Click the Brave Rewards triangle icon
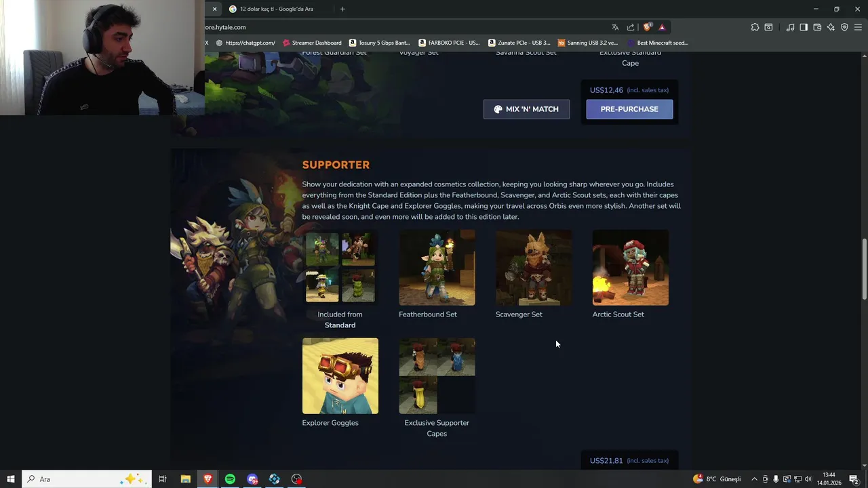This screenshot has width=868, height=488. [662, 27]
